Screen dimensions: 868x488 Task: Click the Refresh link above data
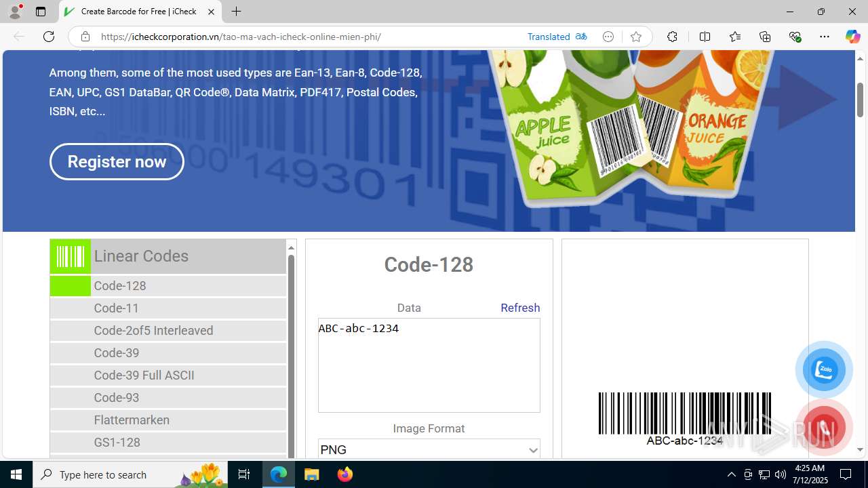click(x=520, y=308)
